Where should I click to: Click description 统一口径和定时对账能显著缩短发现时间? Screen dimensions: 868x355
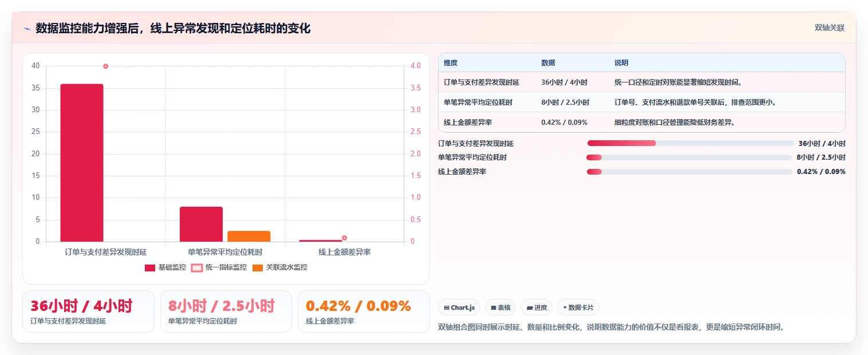click(x=678, y=82)
